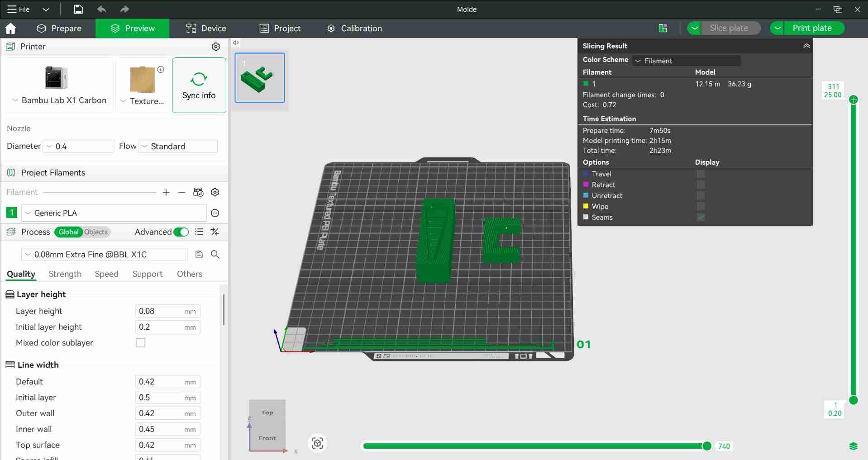
Task: Click the horizontal move slider handle
Action: pyautogui.click(x=707, y=446)
